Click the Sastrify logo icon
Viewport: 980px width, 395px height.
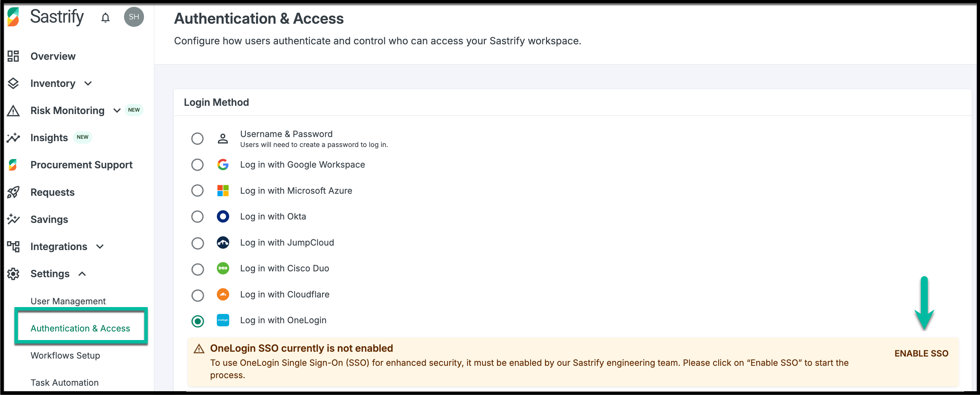13,17
